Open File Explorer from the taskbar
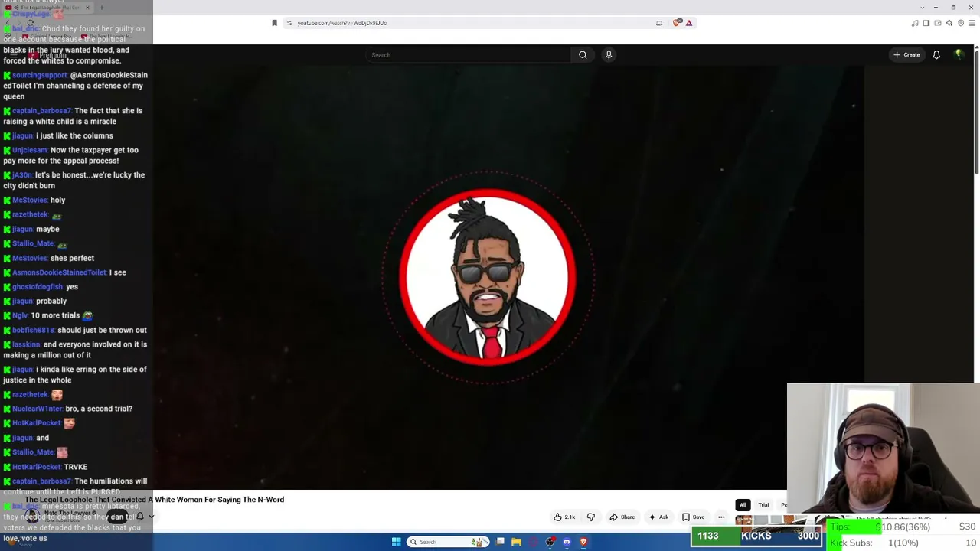 click(x=516, y=542)
